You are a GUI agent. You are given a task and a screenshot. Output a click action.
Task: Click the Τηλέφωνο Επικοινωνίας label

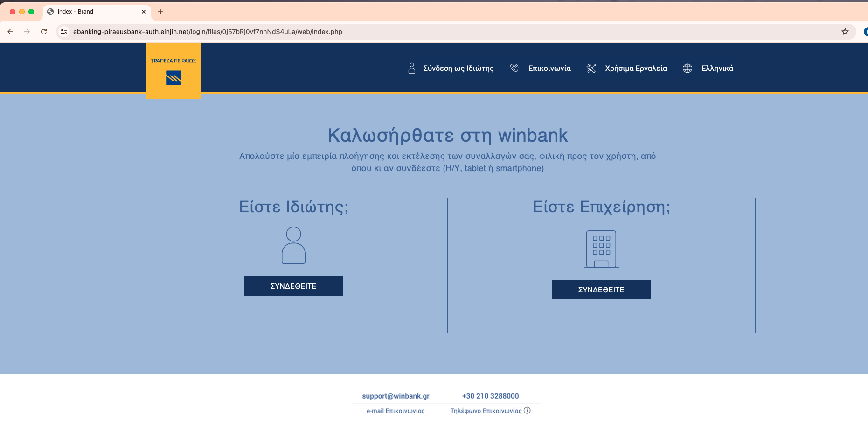[486, 411]
